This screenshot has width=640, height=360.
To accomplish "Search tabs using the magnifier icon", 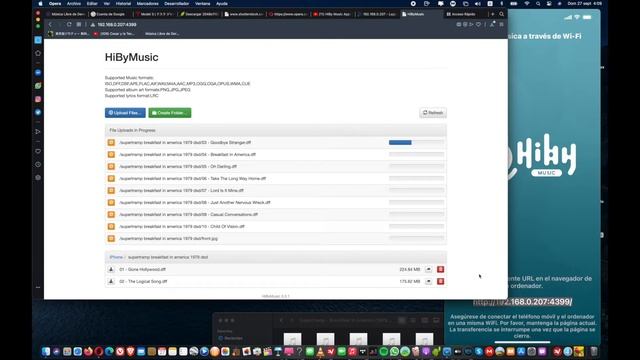I will coord(502,14).
